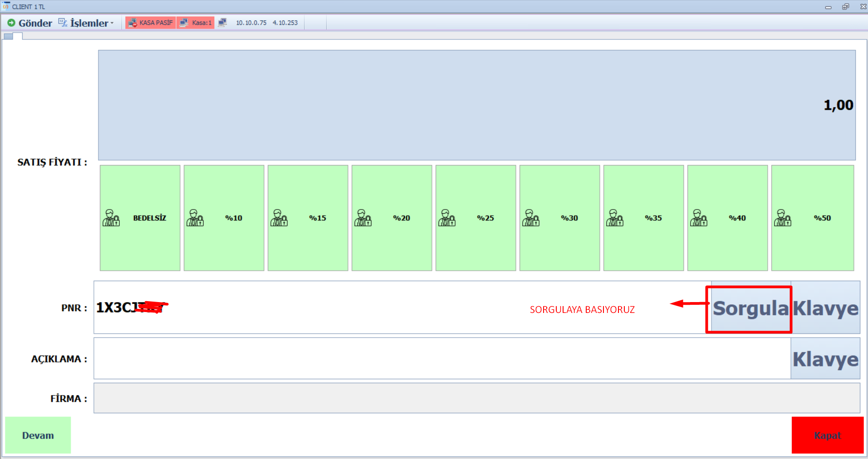Click the SATIŞ FİYATI price display area

pyautogui.click(x=477, y=105)
